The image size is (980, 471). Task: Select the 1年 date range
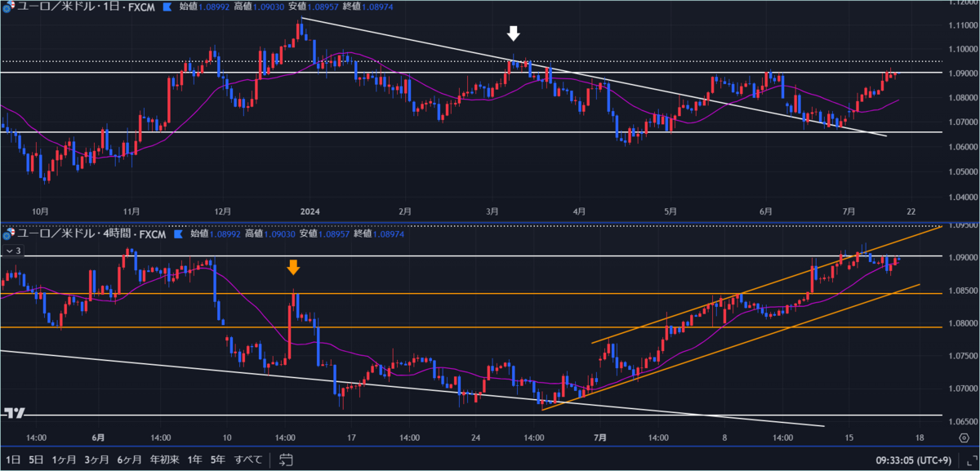[x=194, y=460]
